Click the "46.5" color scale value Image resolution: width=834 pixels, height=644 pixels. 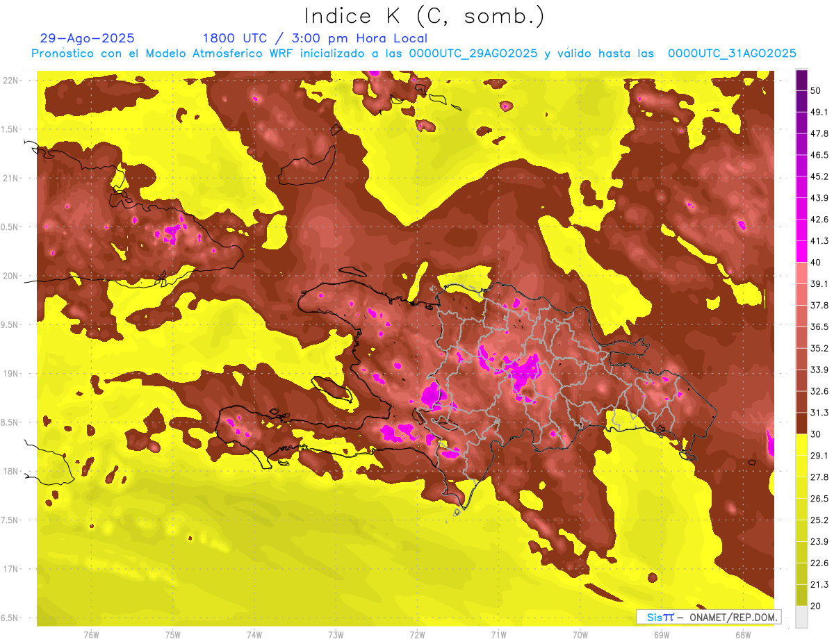coord(819,155)
